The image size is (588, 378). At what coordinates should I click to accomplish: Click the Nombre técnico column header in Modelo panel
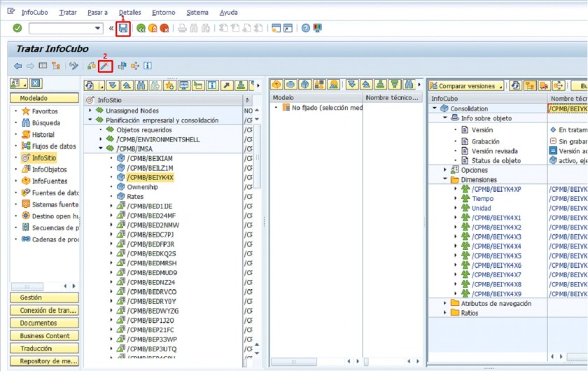coord(392,98)
